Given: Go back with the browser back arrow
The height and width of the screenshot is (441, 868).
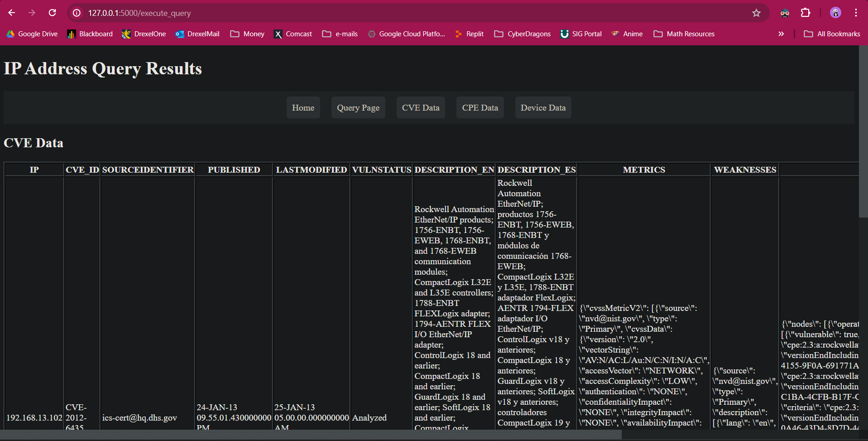Looking at the screenshot, I should [x=12, y=13].
